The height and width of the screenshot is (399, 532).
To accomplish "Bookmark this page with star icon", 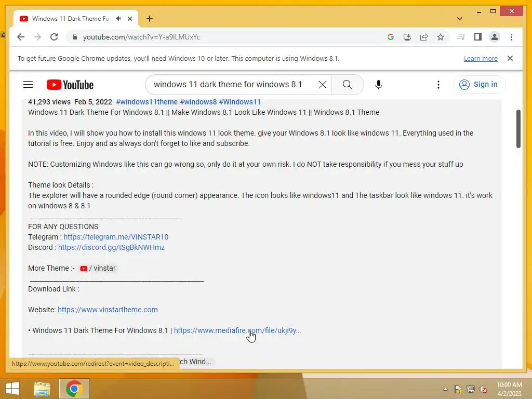I will click(x=441, y=37).
